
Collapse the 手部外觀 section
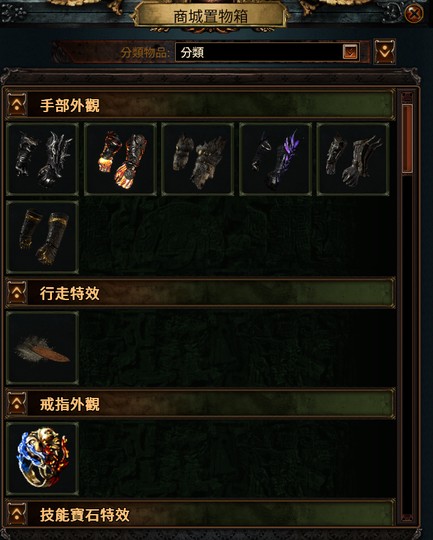17,104
